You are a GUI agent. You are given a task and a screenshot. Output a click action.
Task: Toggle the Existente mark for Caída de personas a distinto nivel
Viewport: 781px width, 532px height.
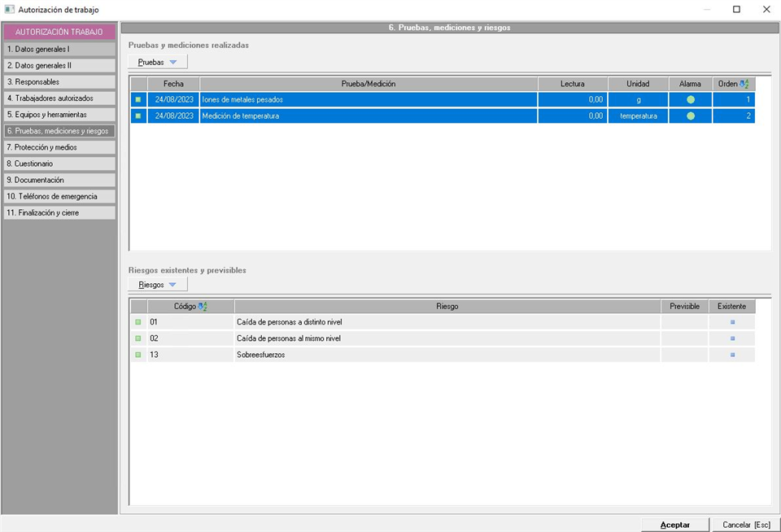pos(732,322)
